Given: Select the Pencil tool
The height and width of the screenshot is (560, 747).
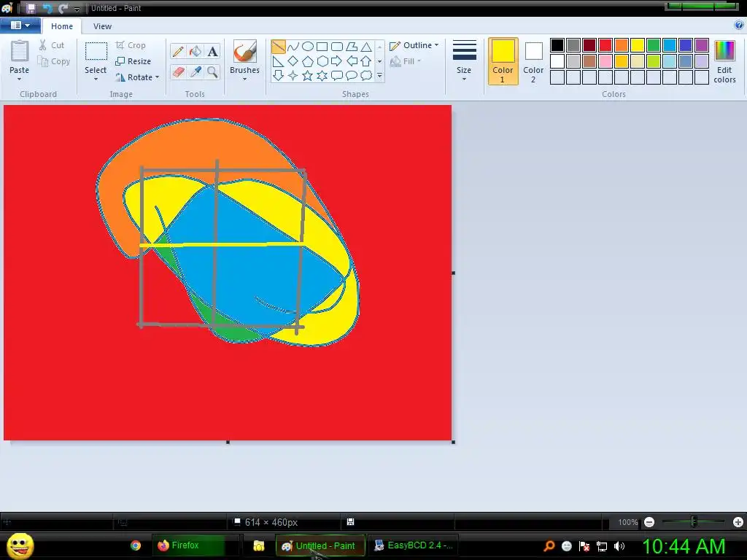Looking at the screenshot, I should click(x=178, y=52).
